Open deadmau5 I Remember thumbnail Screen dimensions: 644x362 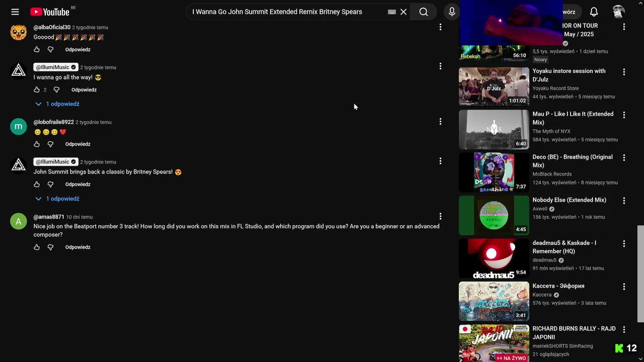[x=494, y=258]
